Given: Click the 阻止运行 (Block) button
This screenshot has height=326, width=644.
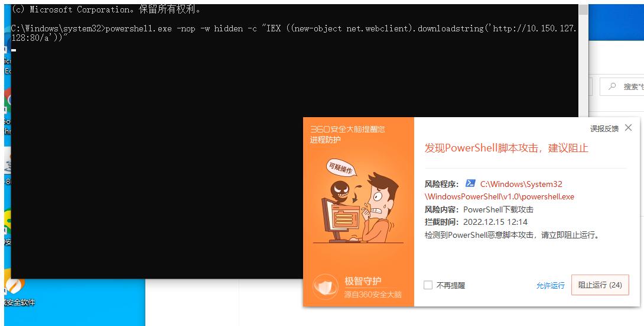Looking at the screenshot, I should (x=600, y=285).
